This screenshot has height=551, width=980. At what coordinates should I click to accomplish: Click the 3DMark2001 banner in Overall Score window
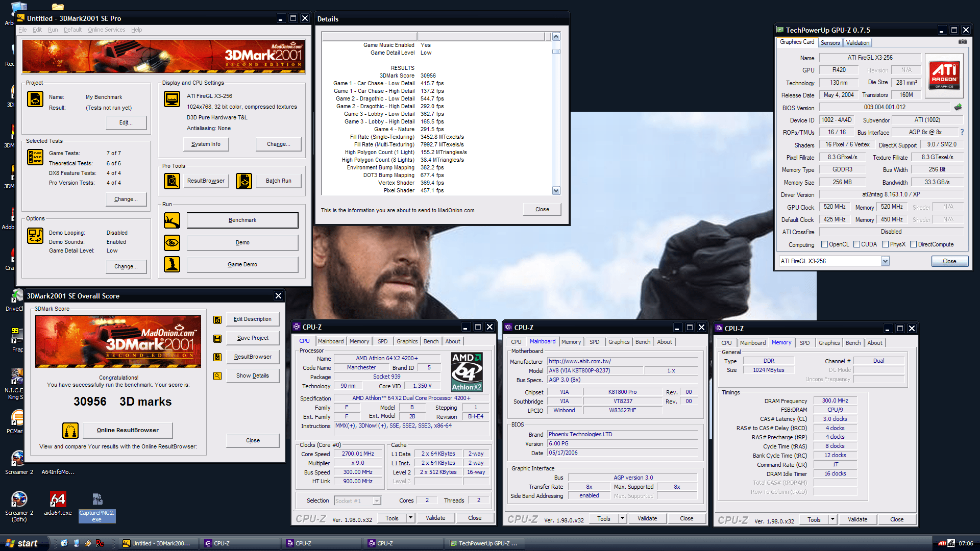[x=118, y=341]
